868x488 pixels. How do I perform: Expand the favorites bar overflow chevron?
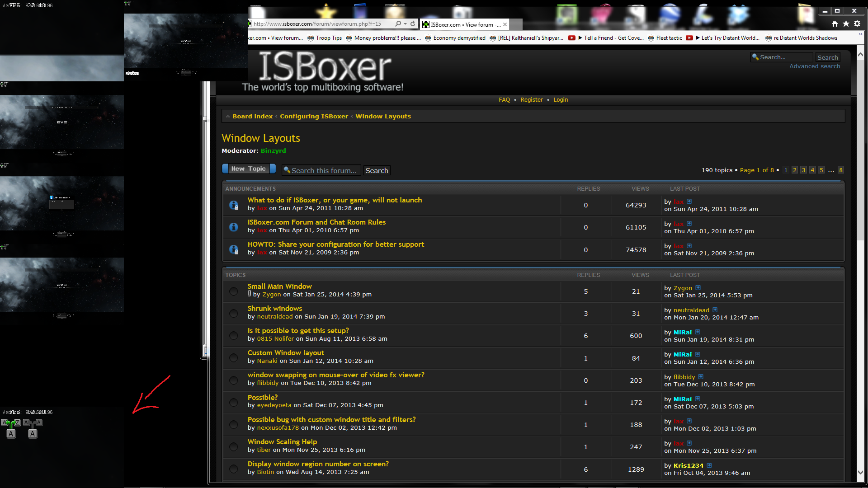(860, 34)
